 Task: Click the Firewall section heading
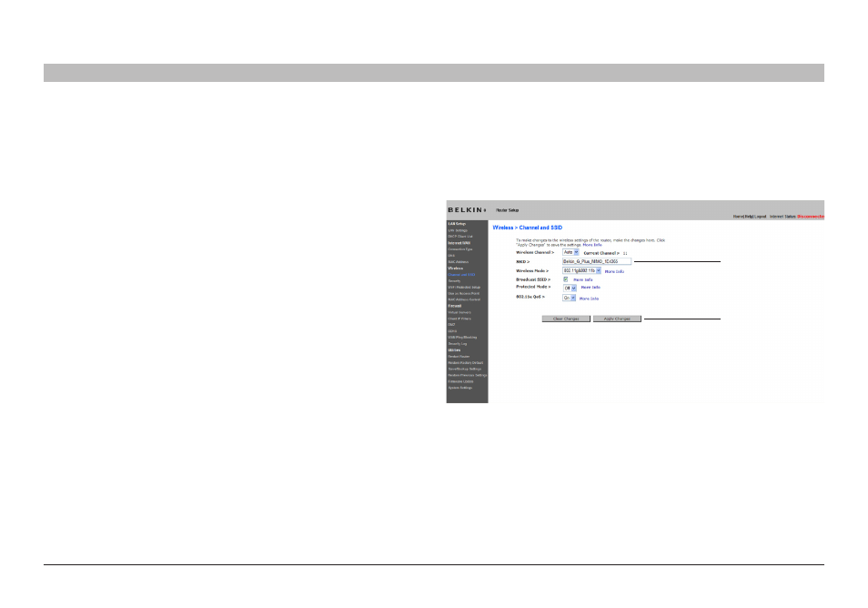(x=455, y=306)
